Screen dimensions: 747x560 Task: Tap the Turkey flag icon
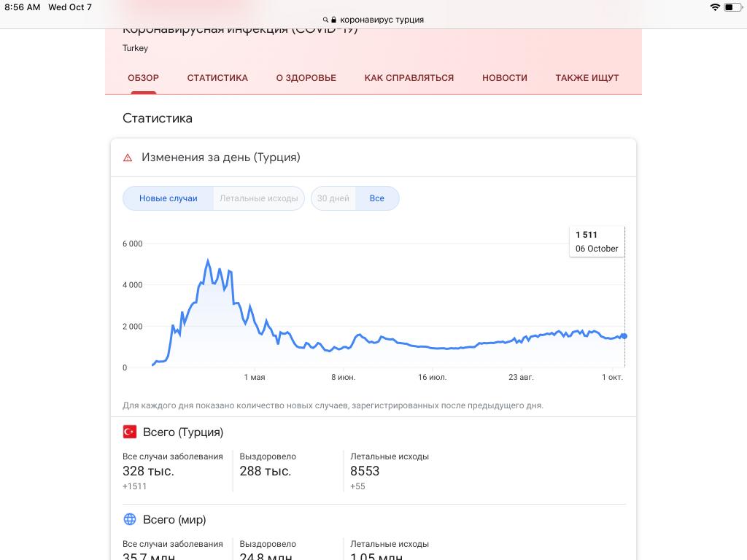point(130,432)
